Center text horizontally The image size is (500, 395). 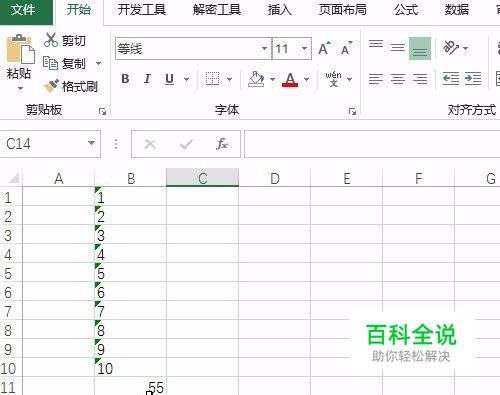398,79
